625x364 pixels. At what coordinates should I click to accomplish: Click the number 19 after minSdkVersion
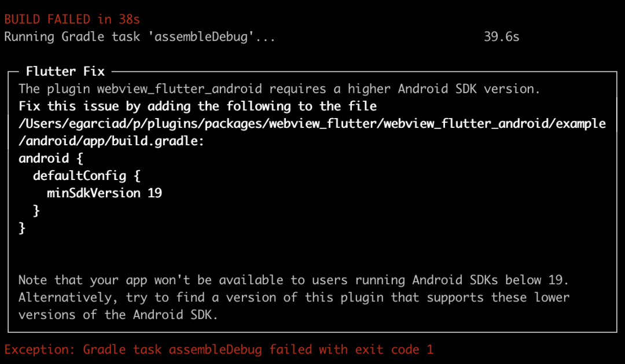pos(155,193)
